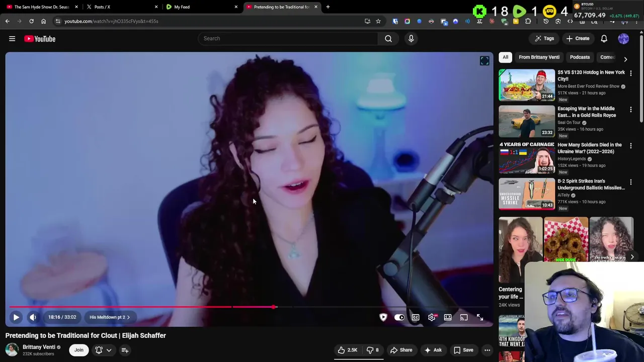Open the 'How Many Soldiers Died' thumbnail
This screenshot has height=362, width=644.
point(527,157)
